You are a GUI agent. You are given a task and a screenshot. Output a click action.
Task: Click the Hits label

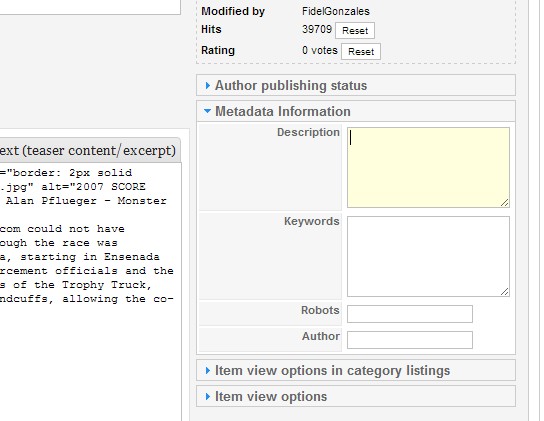[211, 29]
